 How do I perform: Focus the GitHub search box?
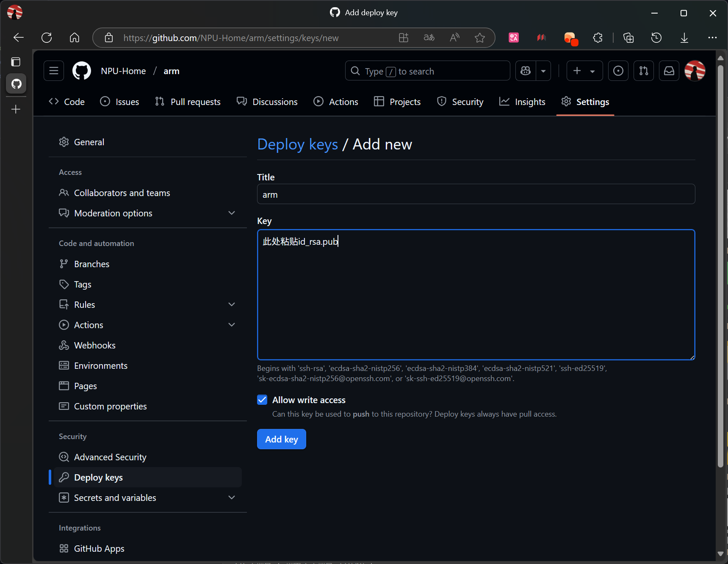click(428, 71)
